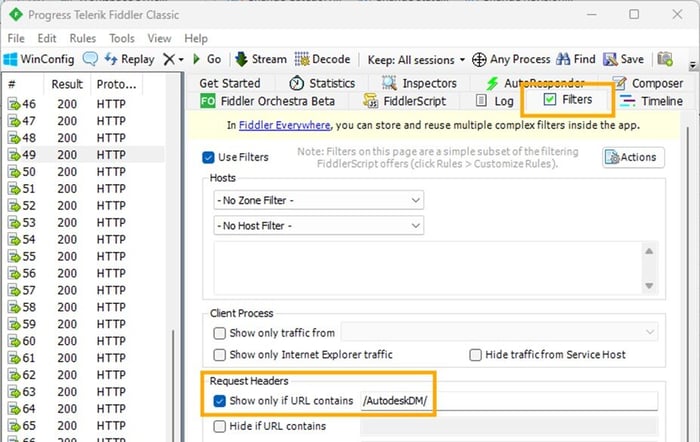The width and height of the screenshot is (700, 442).
Task: Click the Go resume button
Action: click(207, 59)
